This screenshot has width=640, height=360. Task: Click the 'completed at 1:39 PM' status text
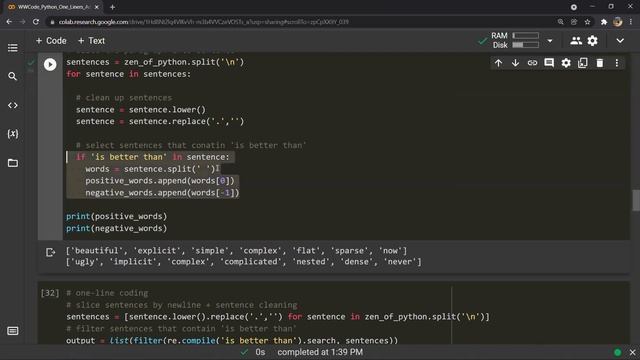coord(320,352)
